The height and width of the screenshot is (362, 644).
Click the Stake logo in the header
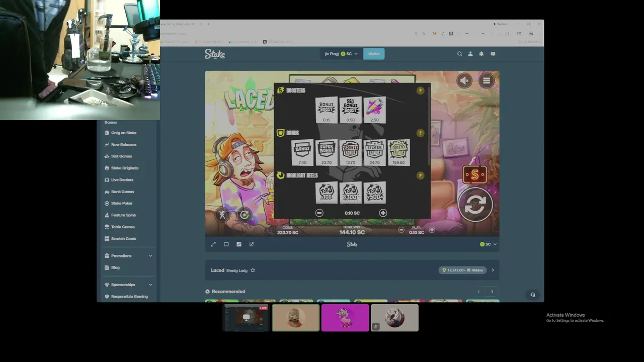tap(215, 54)
